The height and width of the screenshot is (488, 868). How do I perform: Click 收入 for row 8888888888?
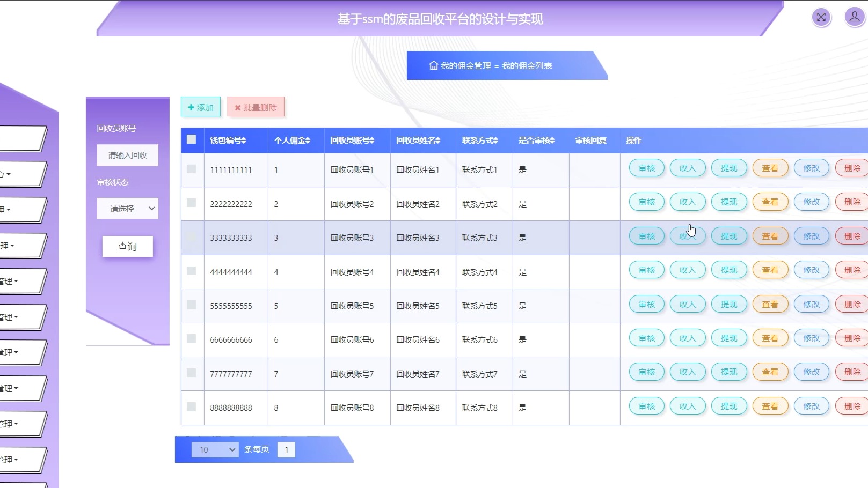click(x=688, y=406)
